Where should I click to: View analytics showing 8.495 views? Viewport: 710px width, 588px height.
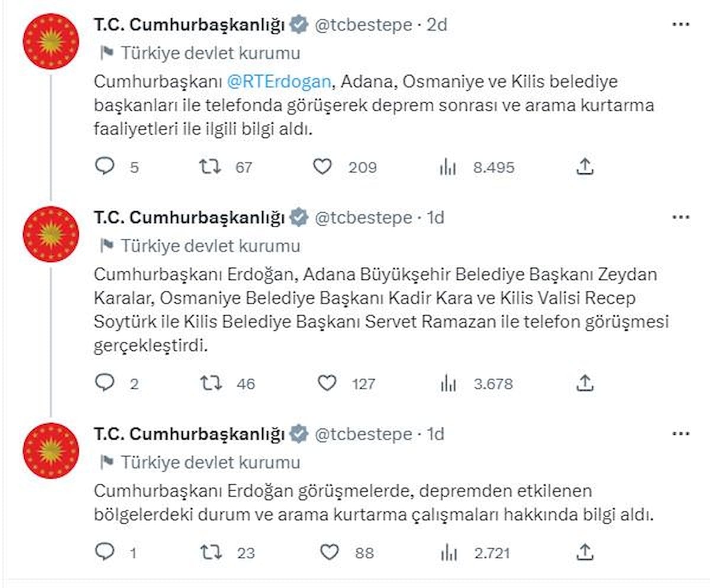click(x=448, y=168)
